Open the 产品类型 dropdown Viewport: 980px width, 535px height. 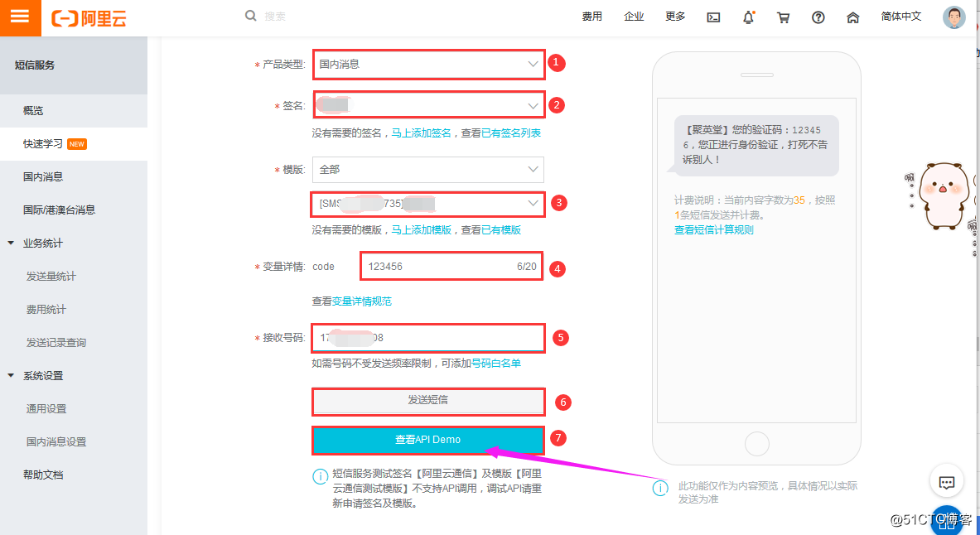click(x=429, y=65)
